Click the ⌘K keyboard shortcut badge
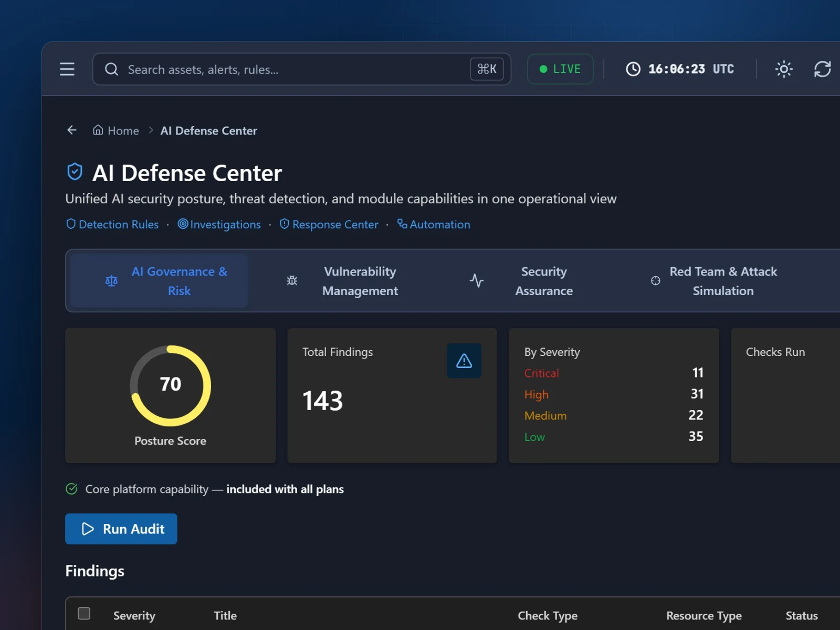The width and height of the screenshot is (840, 630). tap(487, 69)
